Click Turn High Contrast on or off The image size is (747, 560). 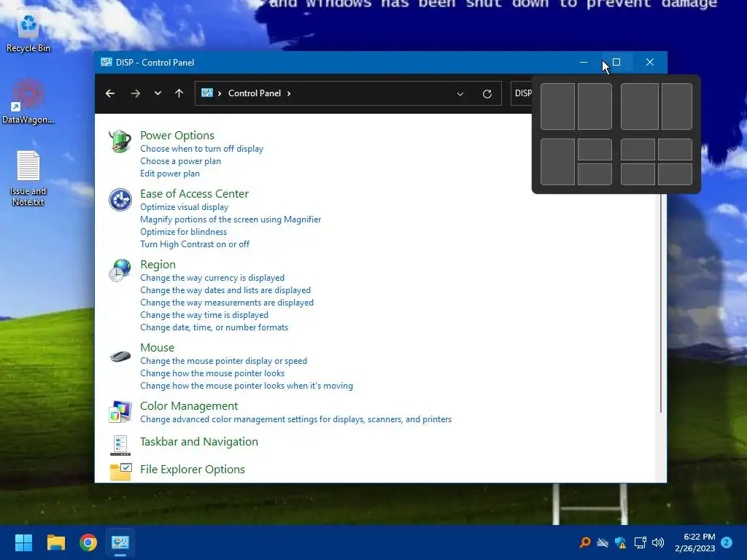[x=195, y=244]
